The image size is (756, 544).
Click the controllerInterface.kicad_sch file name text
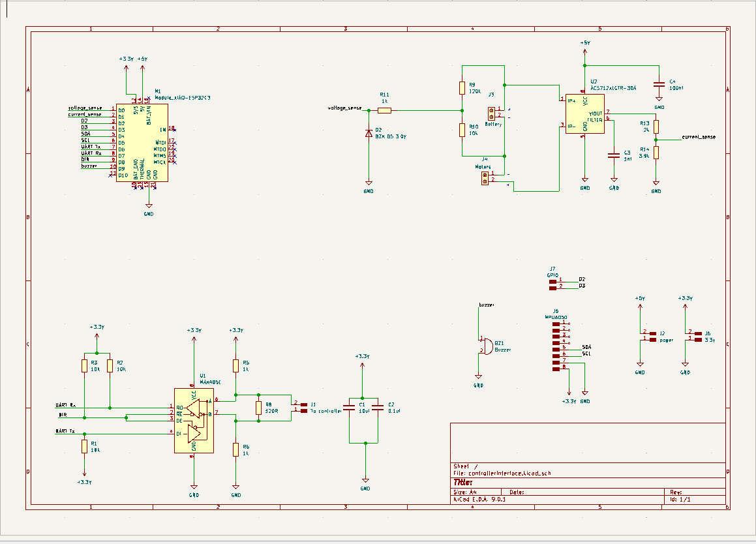point(509,474)
